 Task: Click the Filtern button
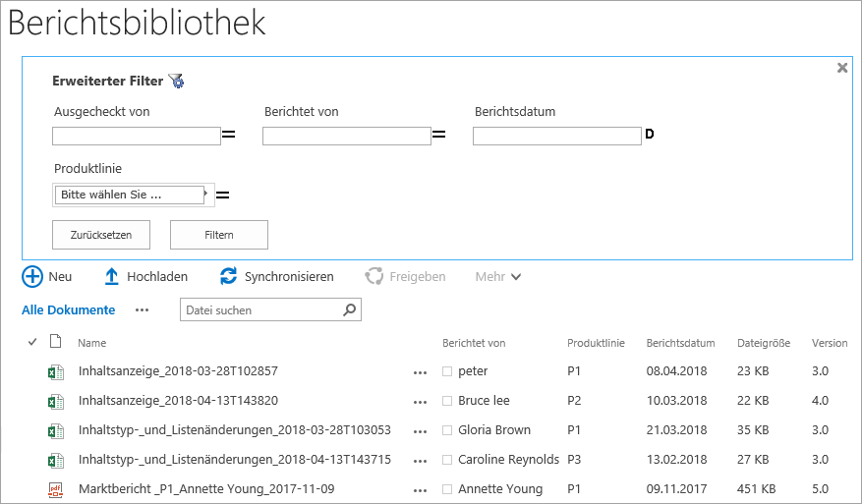click(x=219, y=235)
